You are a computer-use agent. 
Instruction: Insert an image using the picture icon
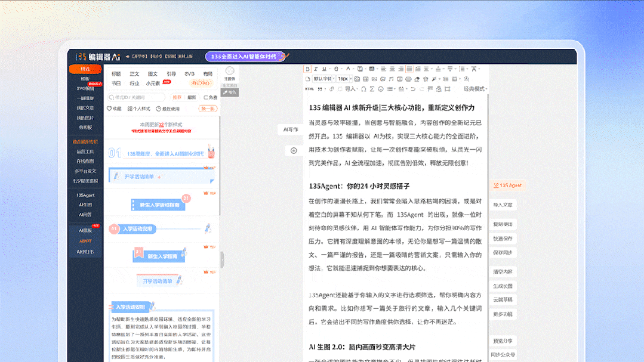pos(374,79)
